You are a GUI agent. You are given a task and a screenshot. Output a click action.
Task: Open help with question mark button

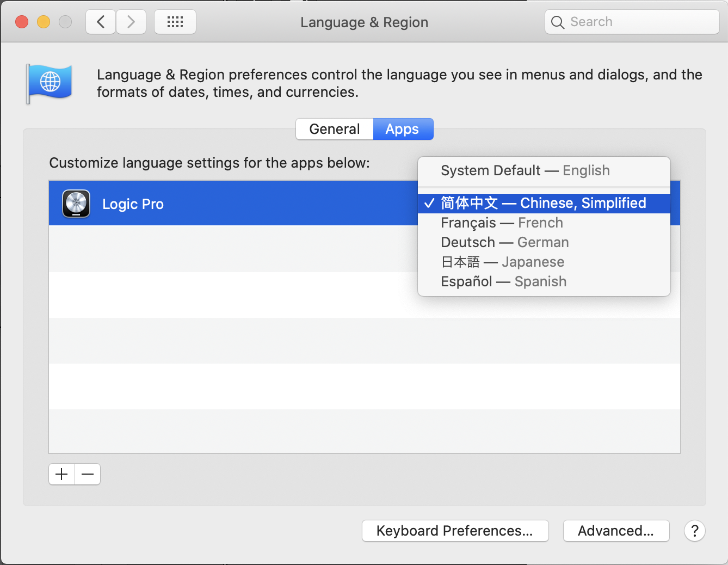coord(695,531)
